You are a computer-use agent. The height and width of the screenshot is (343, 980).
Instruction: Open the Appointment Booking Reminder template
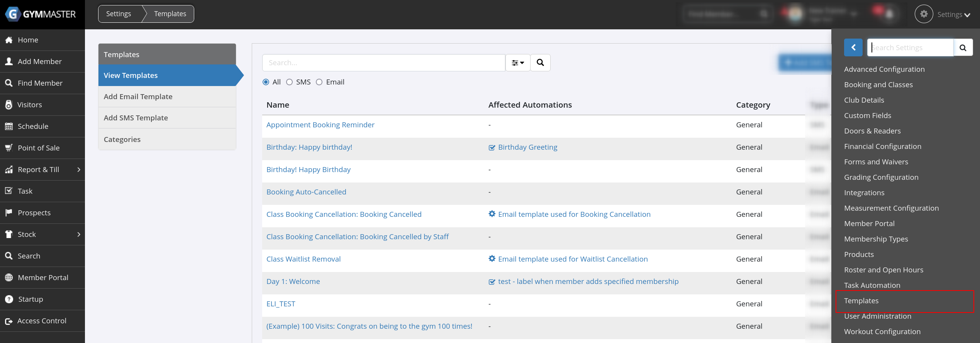click(x=320, y=125)
